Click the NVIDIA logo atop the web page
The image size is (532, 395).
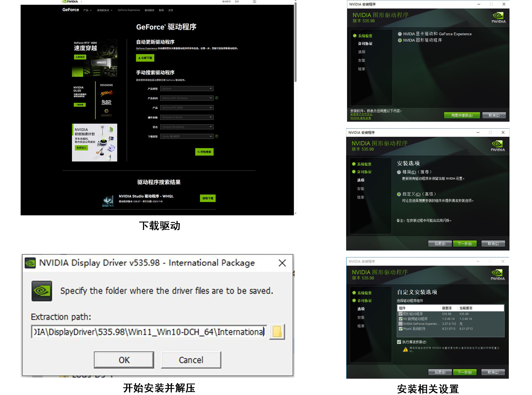70,1
